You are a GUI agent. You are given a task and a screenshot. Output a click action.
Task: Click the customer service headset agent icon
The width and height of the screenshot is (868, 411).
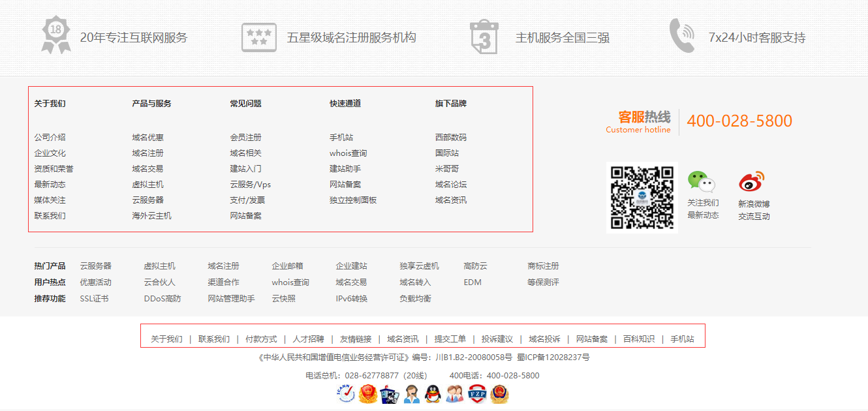[x=411, y=393]
